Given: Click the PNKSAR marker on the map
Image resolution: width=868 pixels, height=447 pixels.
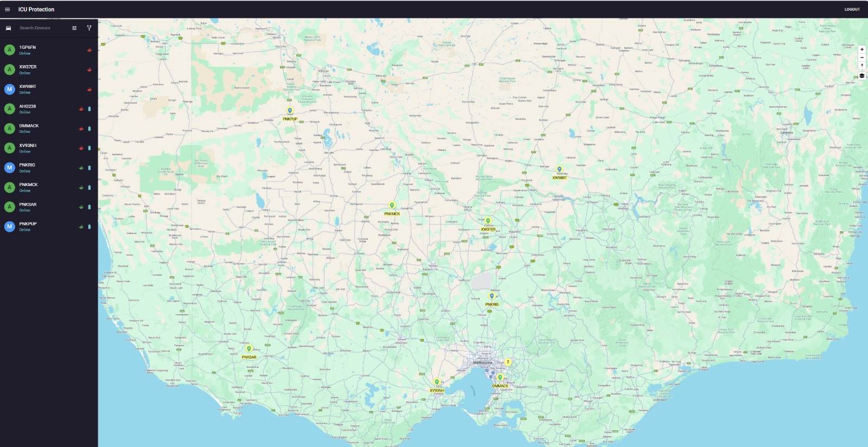Looking at the screenshot, I should 249,349.
